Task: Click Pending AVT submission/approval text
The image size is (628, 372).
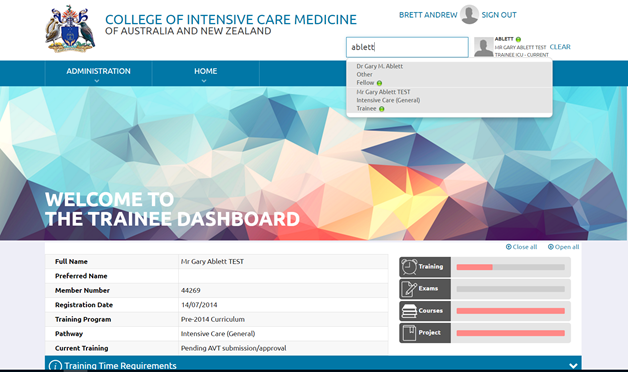Action: 233,348
